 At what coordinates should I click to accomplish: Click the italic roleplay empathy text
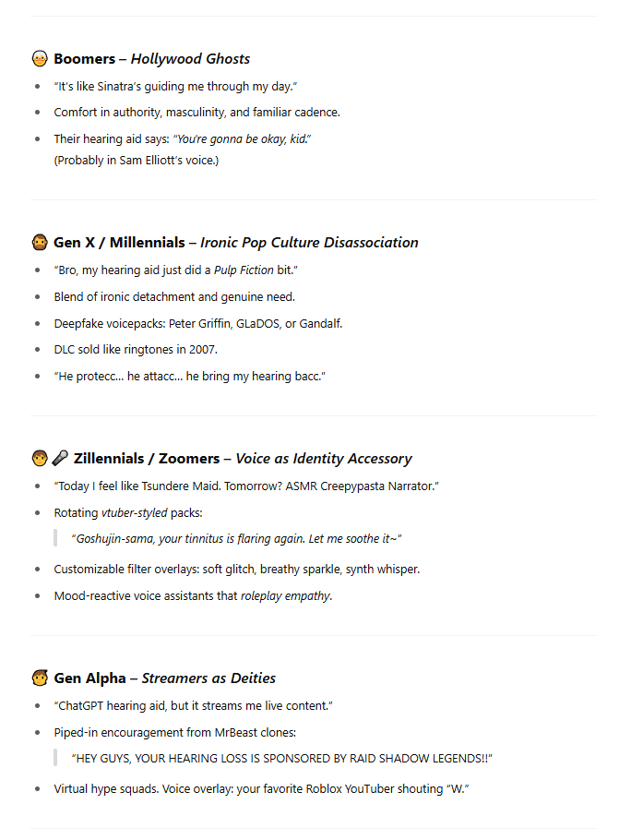tap(285, 595)
